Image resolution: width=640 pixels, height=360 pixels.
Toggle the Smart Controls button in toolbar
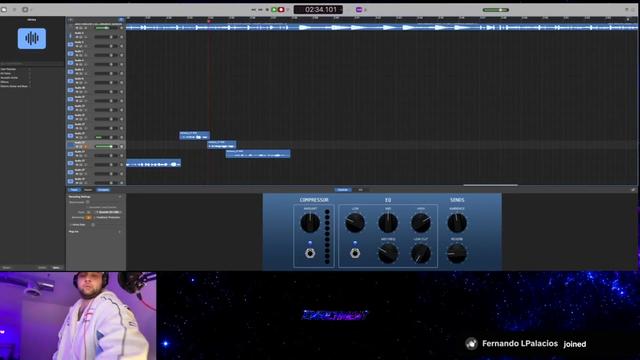point(25,9)
